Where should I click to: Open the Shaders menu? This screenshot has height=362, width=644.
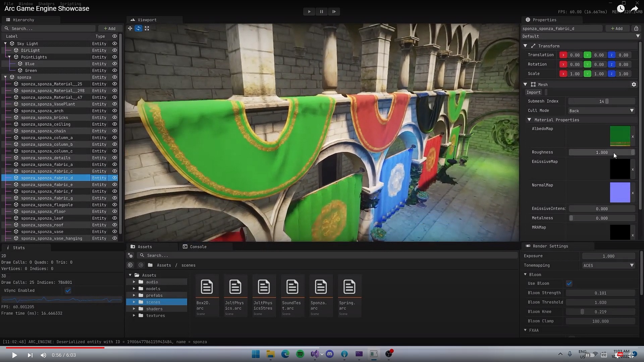point(46,3)
